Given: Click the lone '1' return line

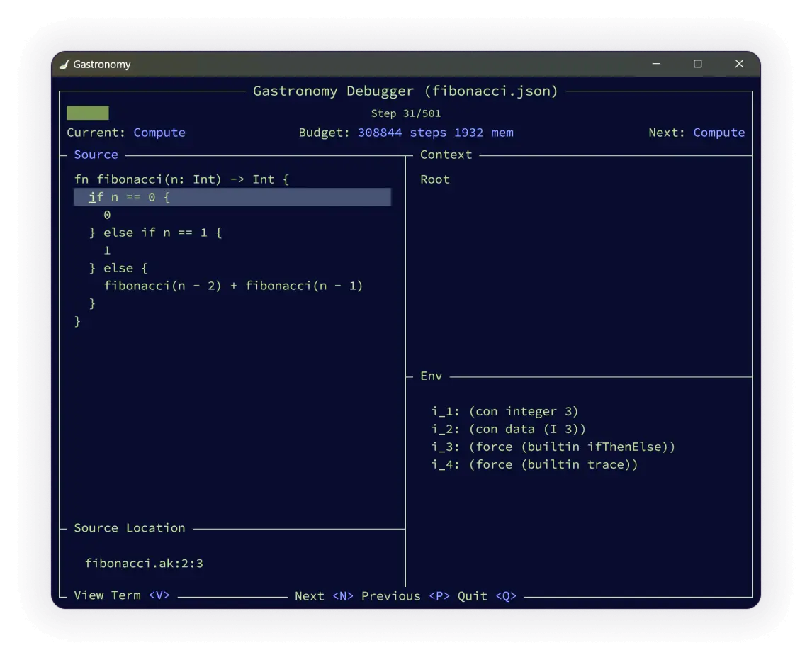Looking at the screenshot, I should [107, 251].
